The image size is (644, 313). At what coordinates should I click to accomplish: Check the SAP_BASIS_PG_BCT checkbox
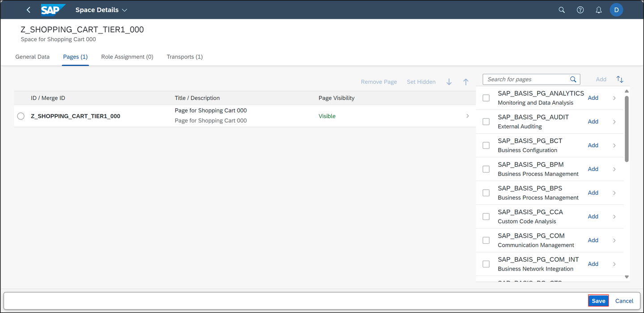click(x=486, y=145)
